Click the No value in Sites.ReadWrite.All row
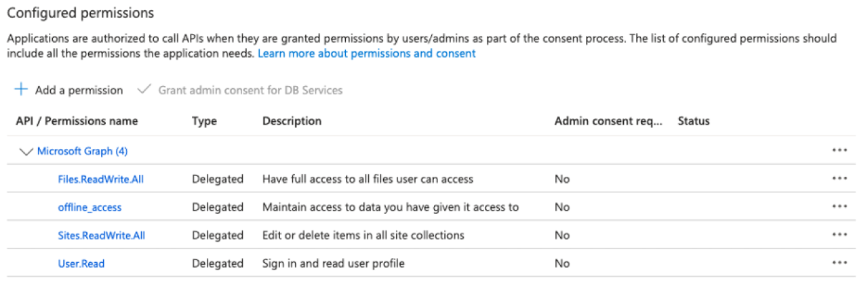 [x=562, y=236]
